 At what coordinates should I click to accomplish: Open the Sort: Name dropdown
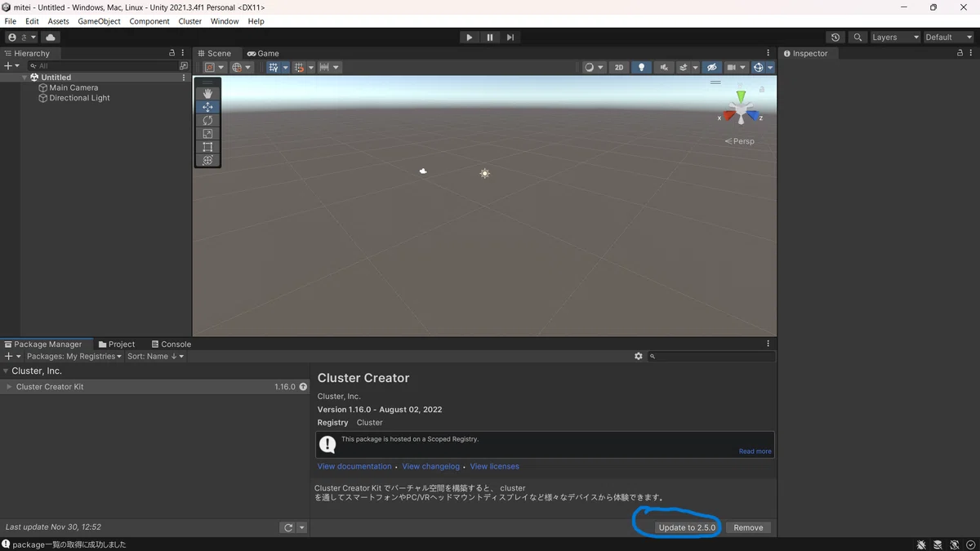coord(156,357)
